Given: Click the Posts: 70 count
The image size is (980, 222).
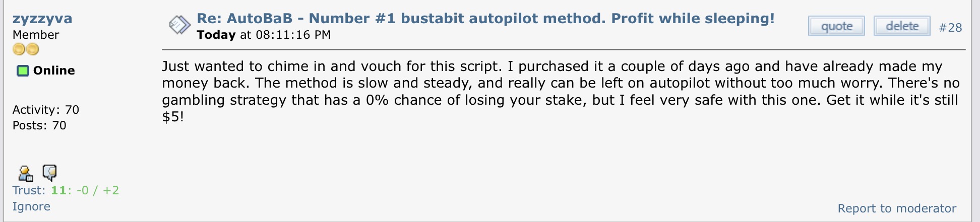Looking at the screenshot, I should click(x=39, y=125).
